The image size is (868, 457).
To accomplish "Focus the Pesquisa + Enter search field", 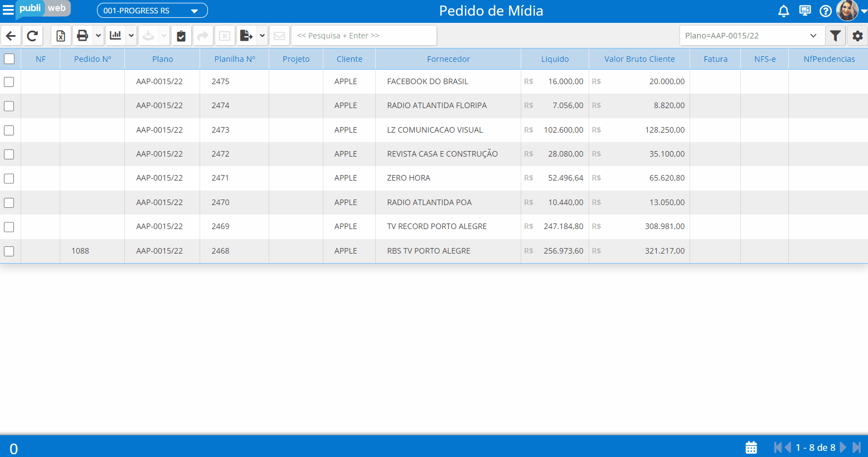I will (364, 36).
